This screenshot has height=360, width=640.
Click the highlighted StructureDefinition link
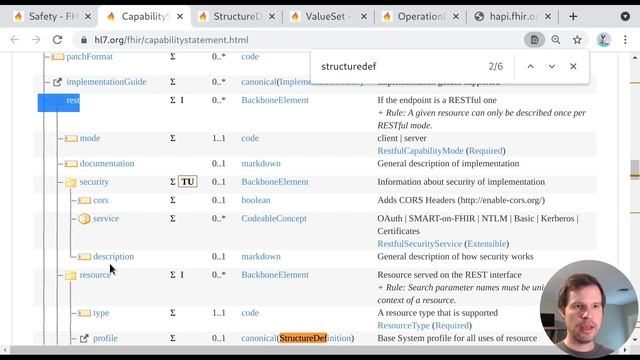click(x=315, y=338)
